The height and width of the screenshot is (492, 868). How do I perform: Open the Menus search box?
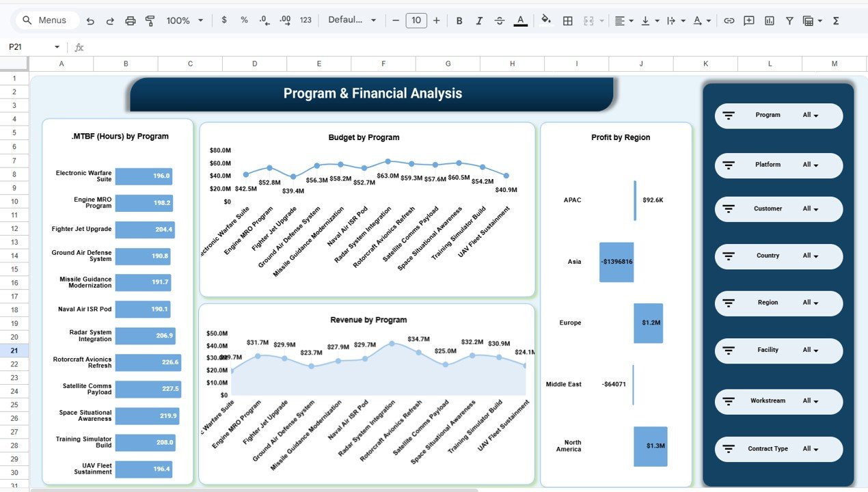[46, 20]
